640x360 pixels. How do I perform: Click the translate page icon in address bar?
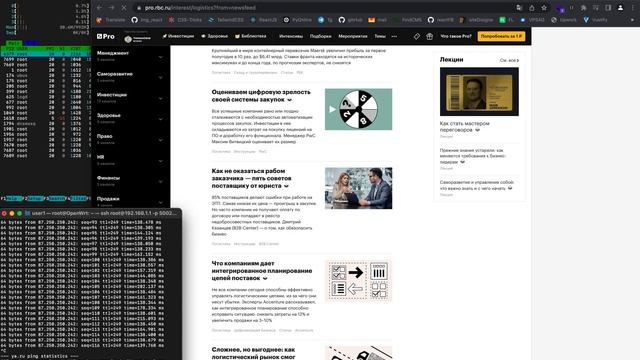coord(519,8)
